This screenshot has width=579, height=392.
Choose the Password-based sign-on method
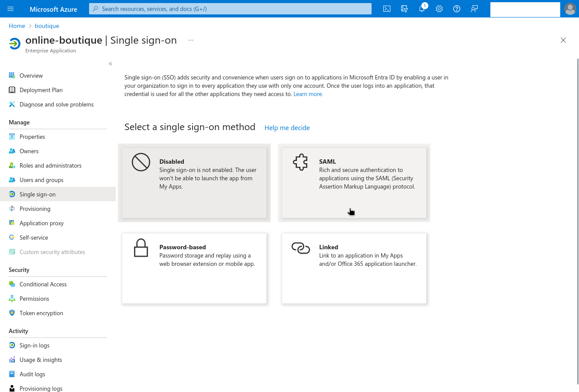pos(194,268)
